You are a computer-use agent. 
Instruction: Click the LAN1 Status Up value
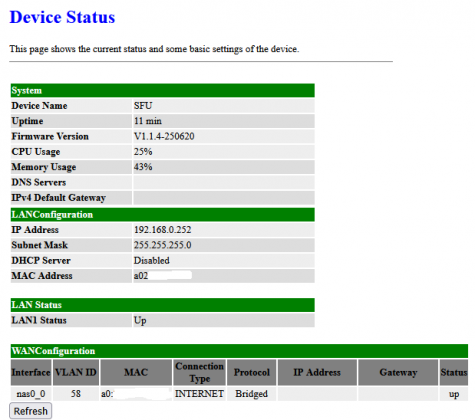pos(140,320)
